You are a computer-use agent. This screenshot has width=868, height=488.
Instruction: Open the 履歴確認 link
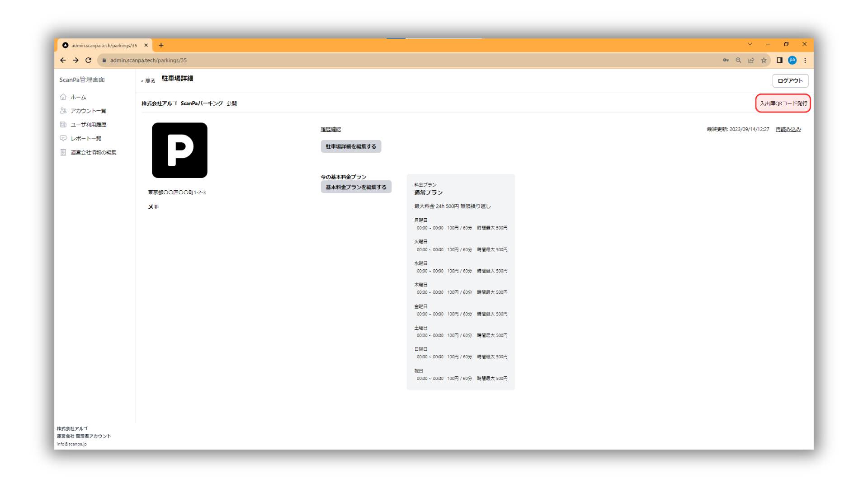tap(330, 129)
